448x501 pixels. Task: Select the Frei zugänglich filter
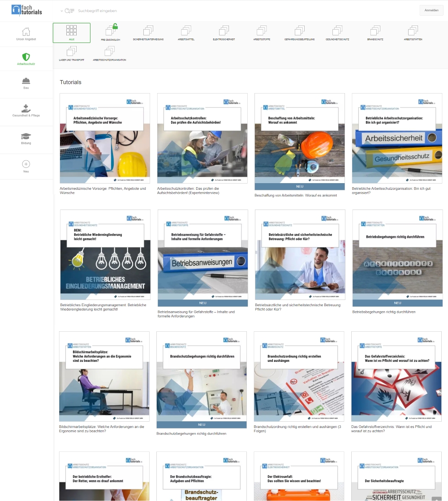pyautogui.click(x=111, y=33)
